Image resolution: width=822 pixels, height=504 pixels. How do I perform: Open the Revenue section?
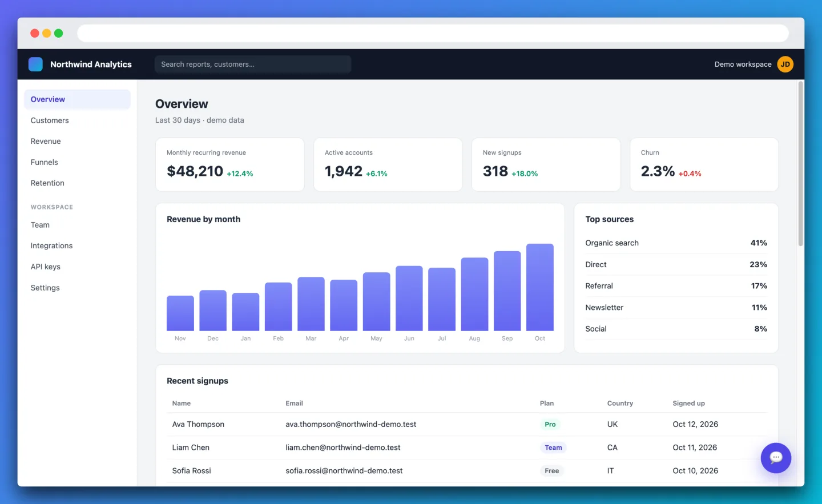[x=77, y=141]
